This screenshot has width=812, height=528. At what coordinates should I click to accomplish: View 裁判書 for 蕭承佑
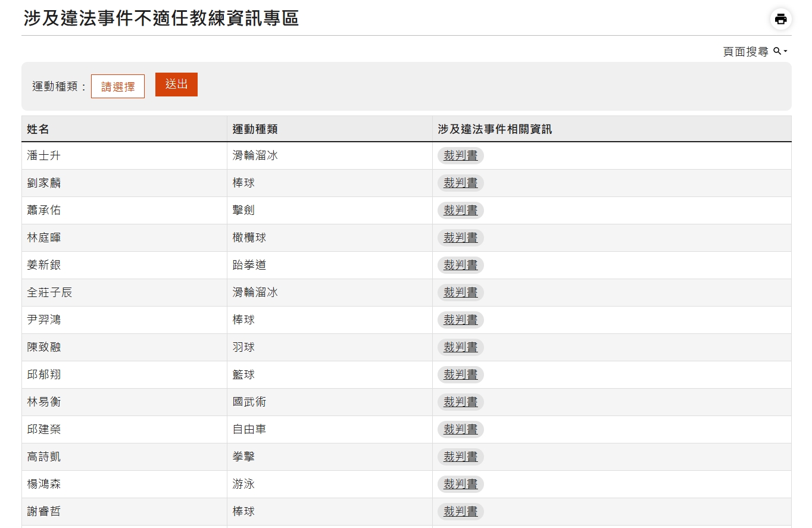point(461,210)
